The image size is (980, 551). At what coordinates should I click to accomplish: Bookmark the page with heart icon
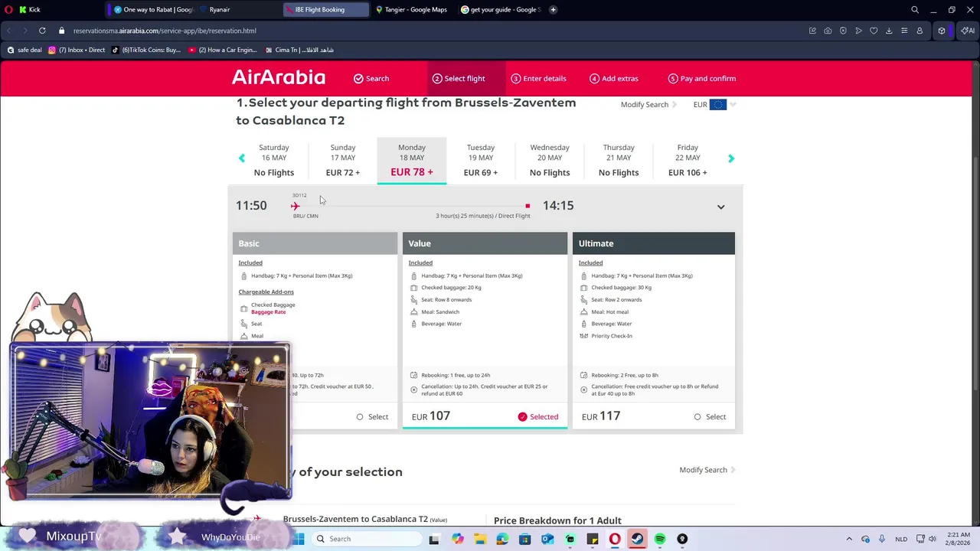pyautogui.click(x=874, y=31)
